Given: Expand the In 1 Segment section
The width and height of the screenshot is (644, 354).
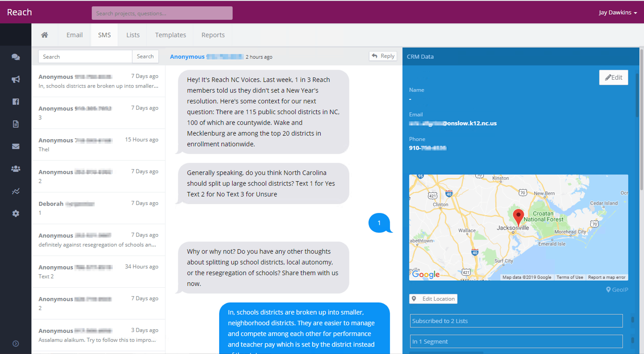Looking at the screenshot, I should pyautogui.click(x=516, y=341).
